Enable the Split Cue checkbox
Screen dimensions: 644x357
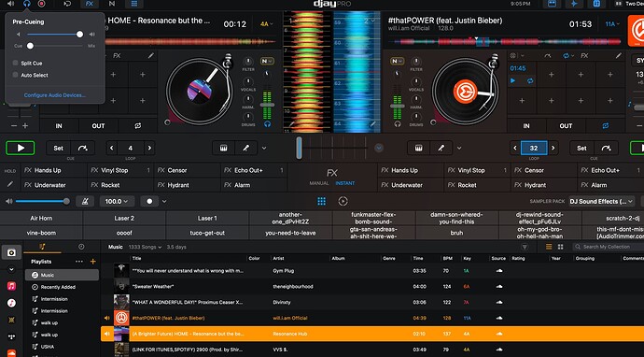15,63
